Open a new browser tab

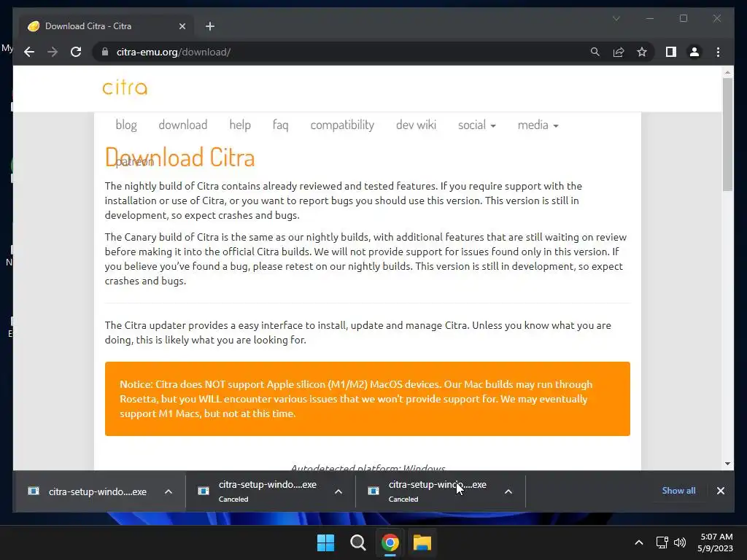click(210, 26)
